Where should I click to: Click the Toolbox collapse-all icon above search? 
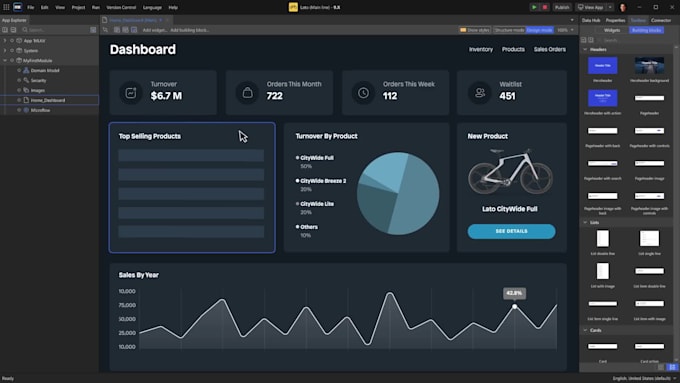point(591,40)
